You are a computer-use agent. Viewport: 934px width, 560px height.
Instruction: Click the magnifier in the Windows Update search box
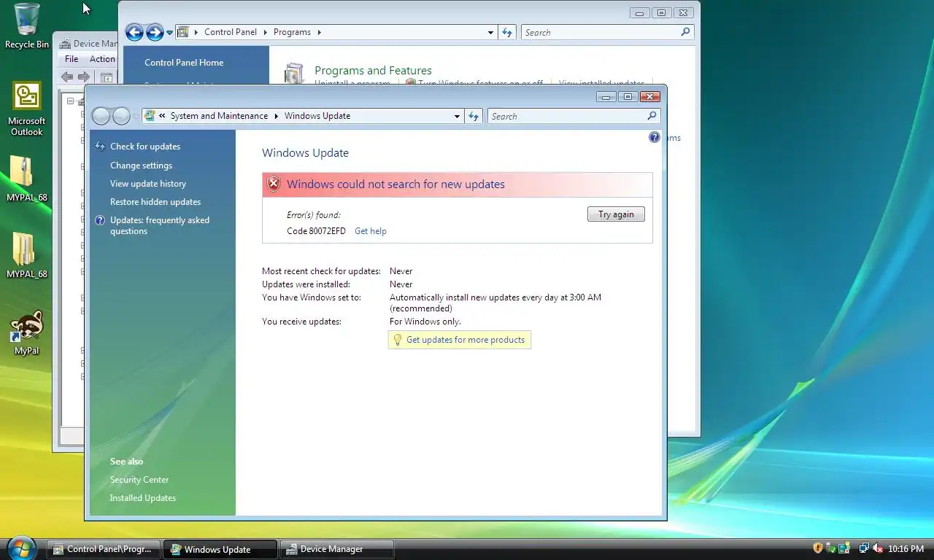point(652,116)
